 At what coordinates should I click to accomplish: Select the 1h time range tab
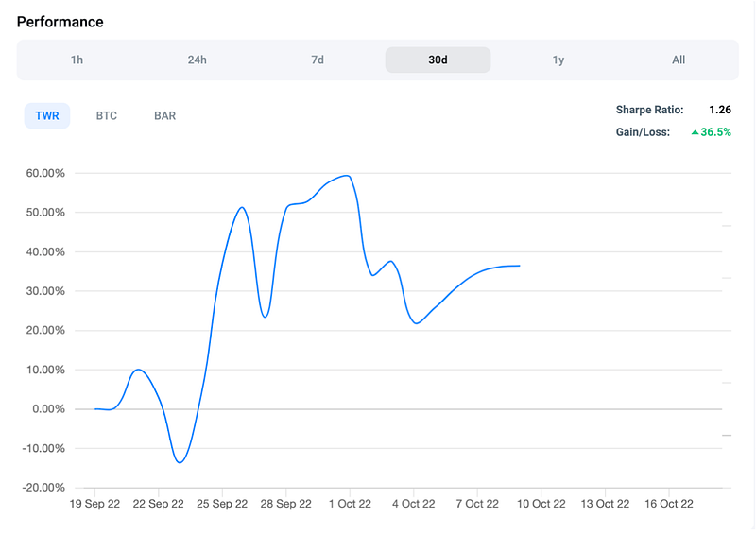[77, 60]
